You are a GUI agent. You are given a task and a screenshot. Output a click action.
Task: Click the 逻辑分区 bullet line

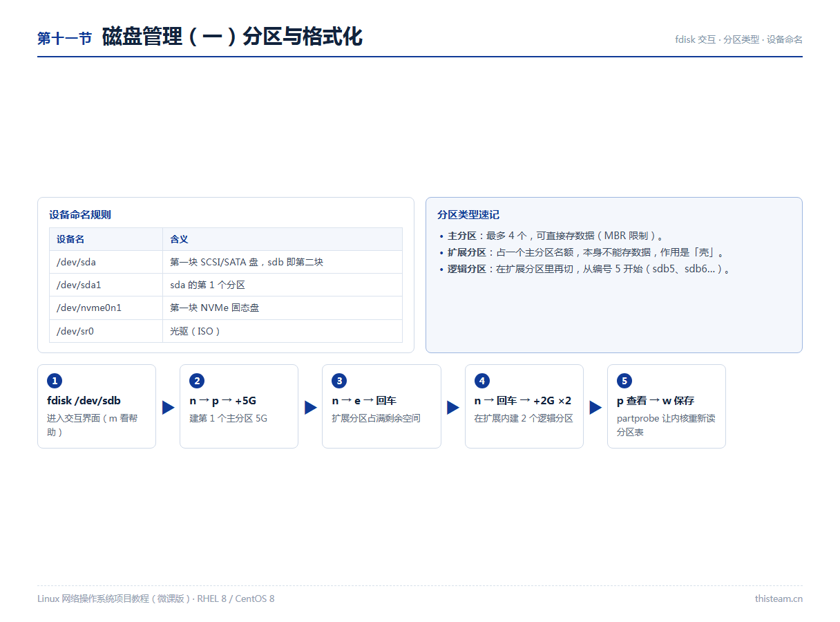pyautogui.click(x=585, y=269)
